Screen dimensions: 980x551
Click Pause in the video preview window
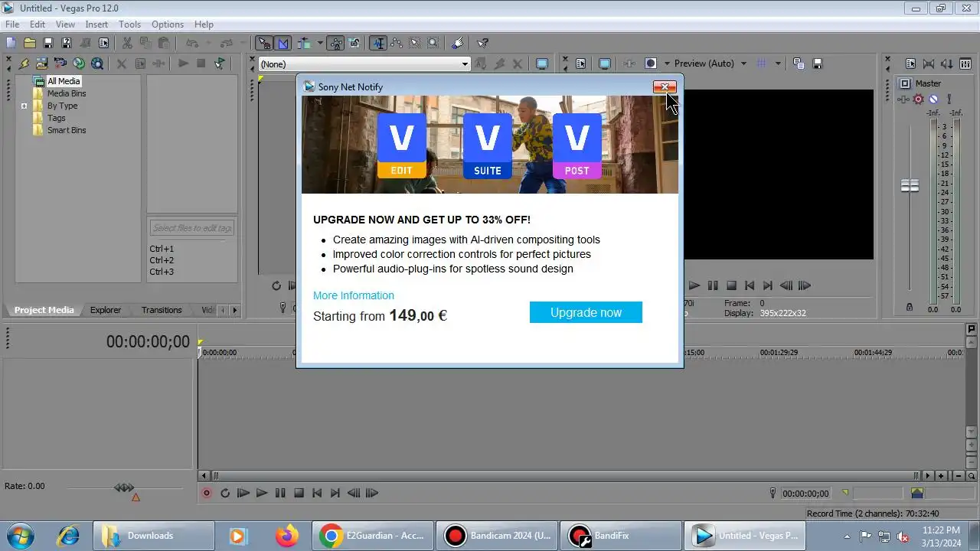coord(713,285)
